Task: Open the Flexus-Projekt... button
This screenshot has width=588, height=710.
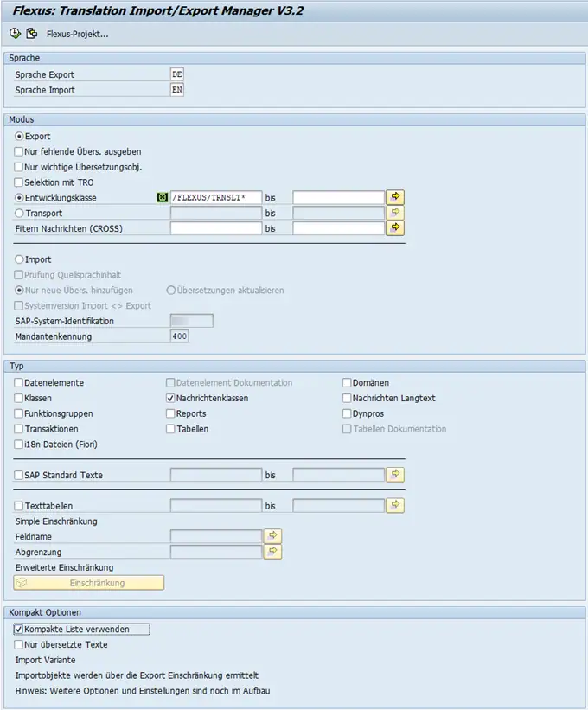Action: point(78,34)
